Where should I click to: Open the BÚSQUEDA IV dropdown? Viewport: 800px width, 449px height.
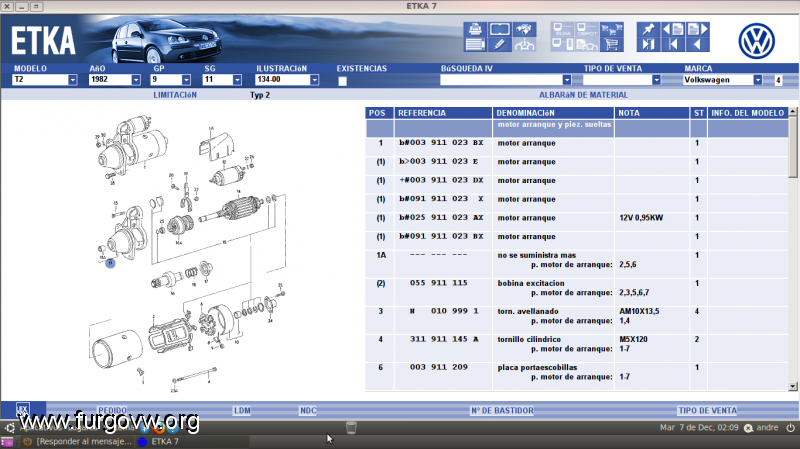click(x=566, y=80)
